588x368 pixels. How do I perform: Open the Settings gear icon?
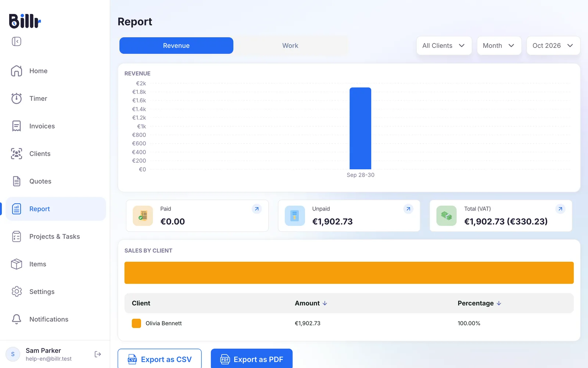(x=17, y=291)
